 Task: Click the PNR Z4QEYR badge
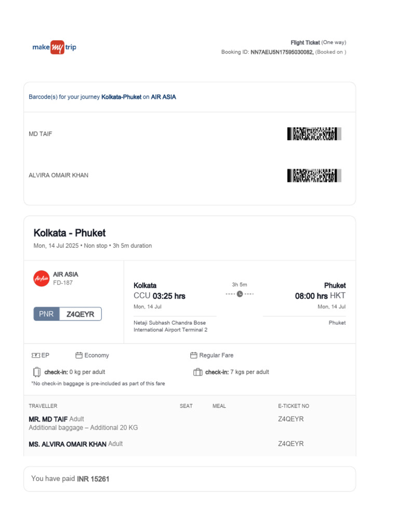pos(68,314)
